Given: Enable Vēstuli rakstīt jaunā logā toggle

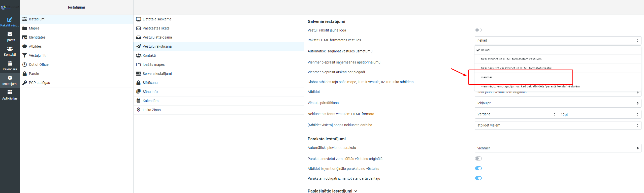Looking at the screenshot, I should (x=478, y=30).
